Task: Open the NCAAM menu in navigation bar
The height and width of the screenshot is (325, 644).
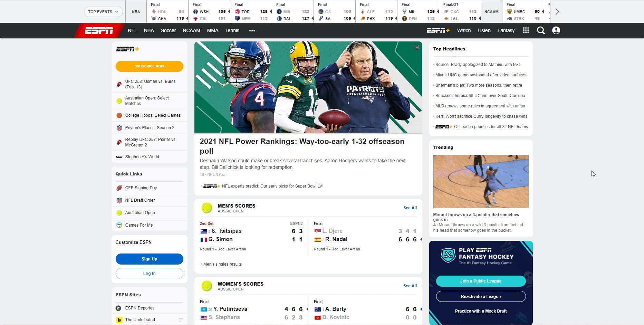Action: (x=191, y=30)
